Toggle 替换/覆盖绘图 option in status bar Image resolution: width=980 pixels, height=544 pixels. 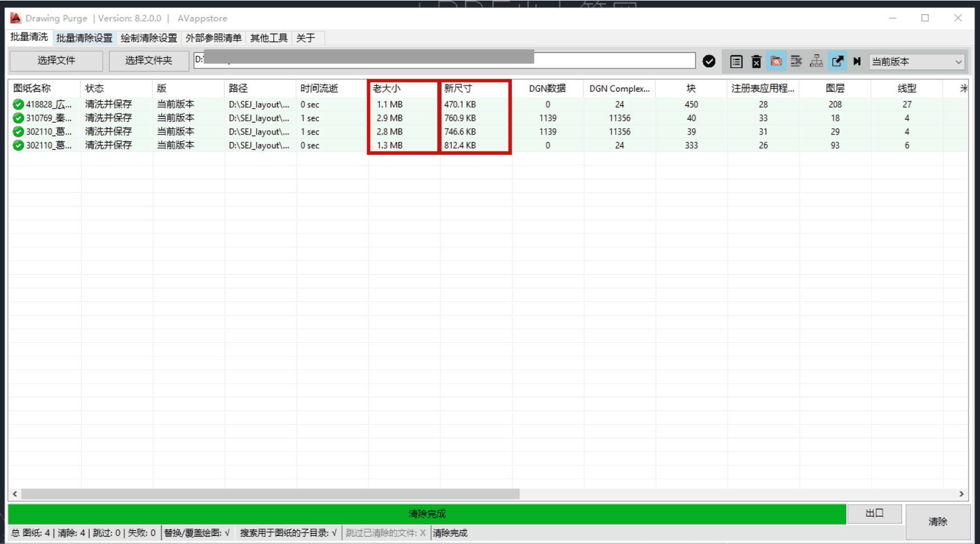tap(197, 533)
